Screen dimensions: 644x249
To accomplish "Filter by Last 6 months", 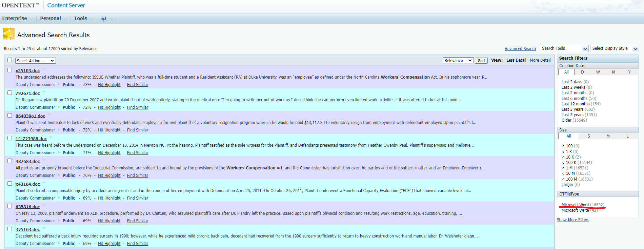I will [574, 99].
